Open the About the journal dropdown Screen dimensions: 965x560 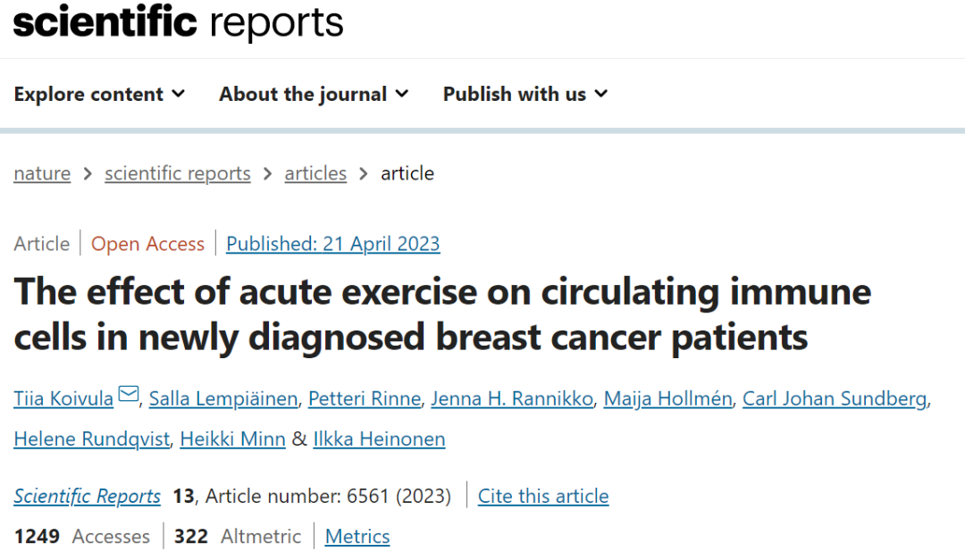(314, 94)
